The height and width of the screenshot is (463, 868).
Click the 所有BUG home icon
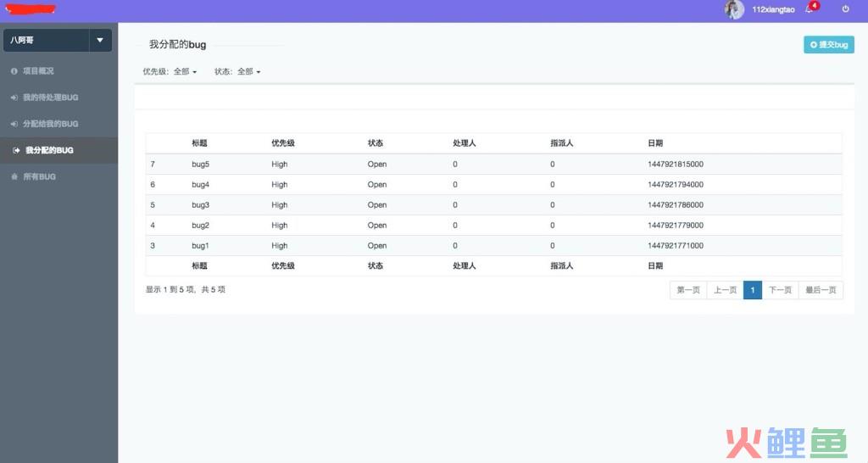click(14, 176)
